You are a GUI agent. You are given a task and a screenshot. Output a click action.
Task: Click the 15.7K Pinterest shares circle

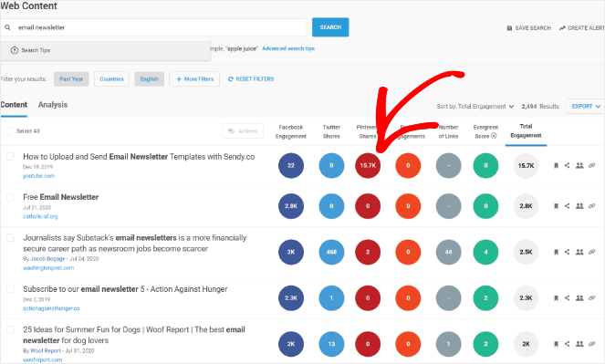point(368,165)
